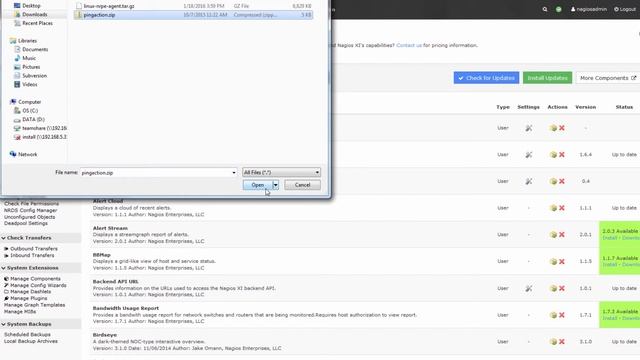640x360 pixels.
Task: Select Computer in file dialog sidebar
Action: point(29,102)
